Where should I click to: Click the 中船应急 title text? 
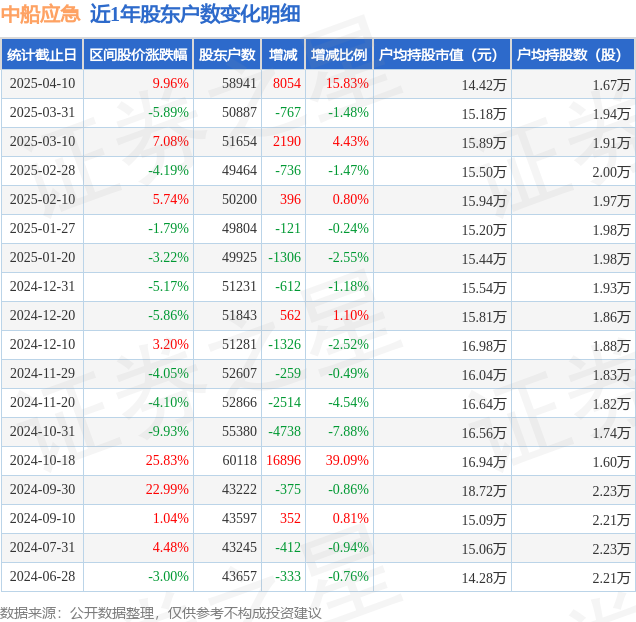pos(41,14)
